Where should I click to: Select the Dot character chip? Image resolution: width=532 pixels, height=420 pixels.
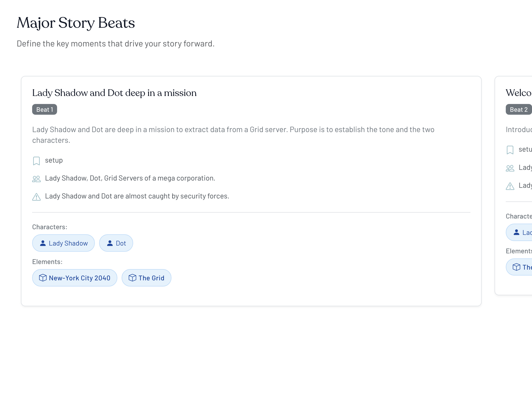pos(116,243)
